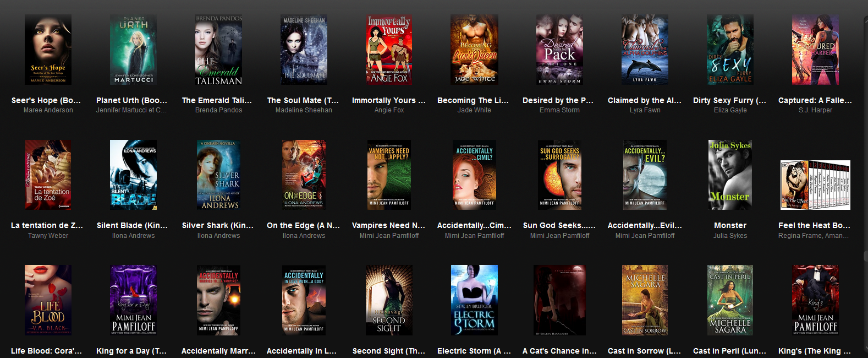Click title 'La tentation de Z...'
The width and height of the screenshot is (868, 358).
pos(47,225)
